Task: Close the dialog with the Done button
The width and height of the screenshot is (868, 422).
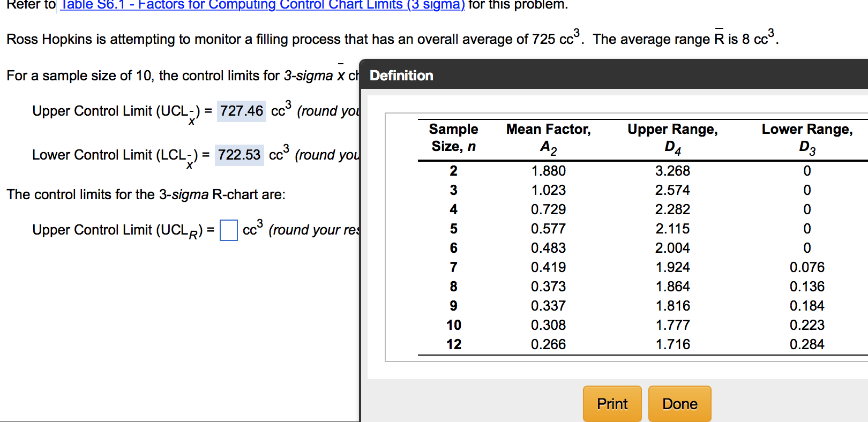Action: point(679,404)
